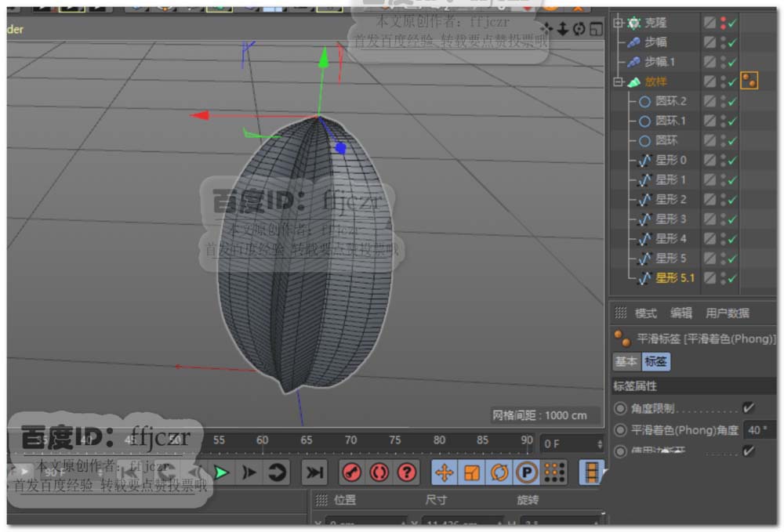Click the viewport move camera icon
Viewport: 784px width, 532px height.
click(x=546, y=28)
